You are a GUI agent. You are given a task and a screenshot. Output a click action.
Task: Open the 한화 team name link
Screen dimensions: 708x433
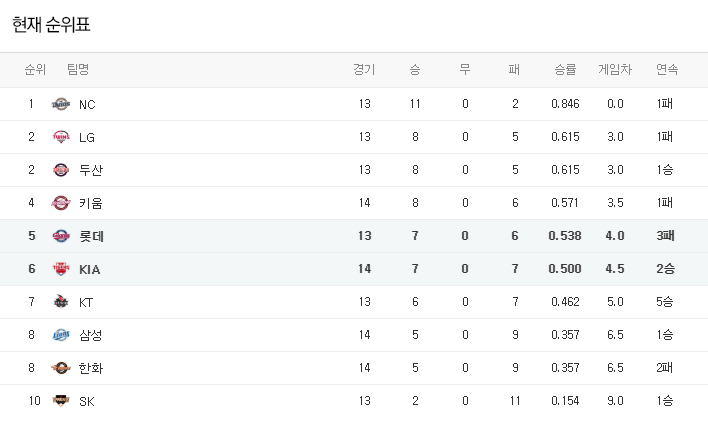click(91, 368)
